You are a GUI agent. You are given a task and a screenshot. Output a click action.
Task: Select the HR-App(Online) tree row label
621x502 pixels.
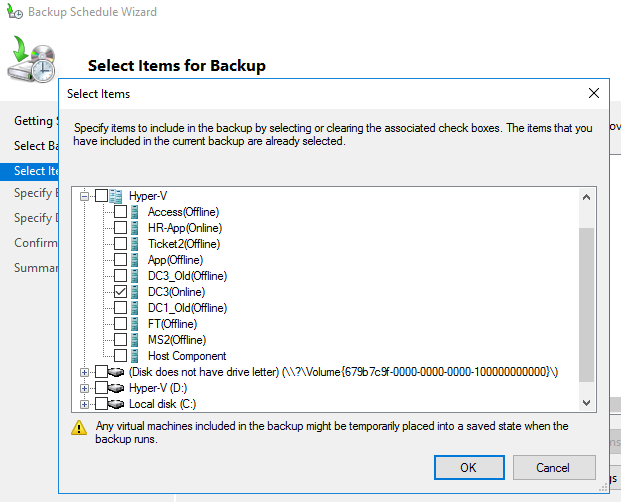185,228
